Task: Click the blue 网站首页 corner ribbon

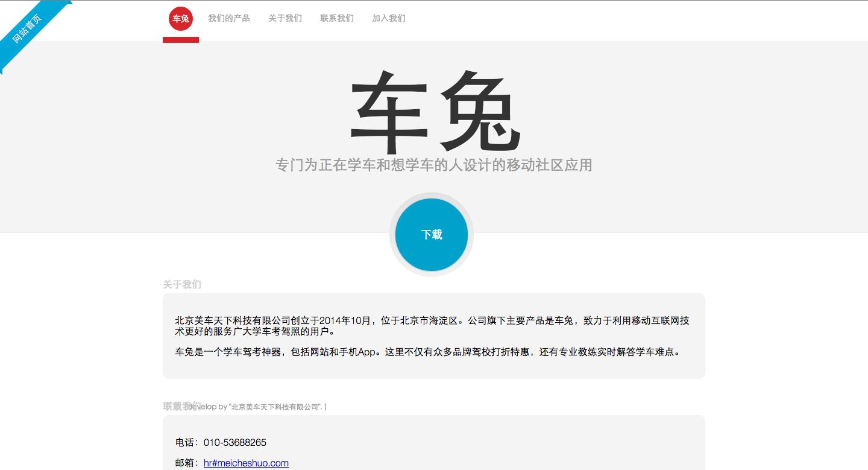Action: [29, 29]
